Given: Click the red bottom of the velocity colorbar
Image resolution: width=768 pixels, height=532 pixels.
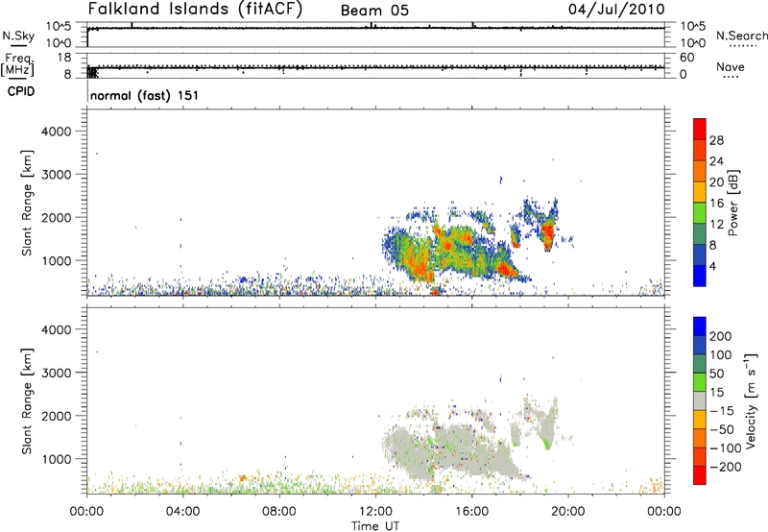Looking at the screenshot, I should click(x=700, y=475).
